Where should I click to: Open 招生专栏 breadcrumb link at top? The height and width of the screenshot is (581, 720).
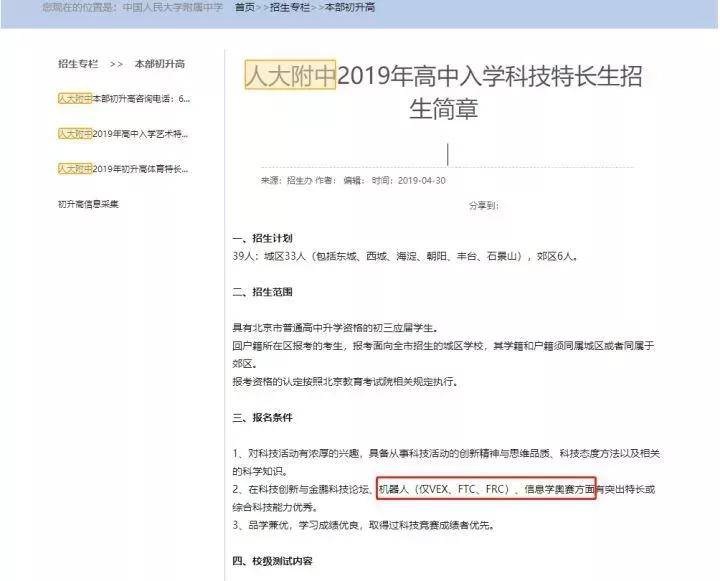tap(290, 7)
